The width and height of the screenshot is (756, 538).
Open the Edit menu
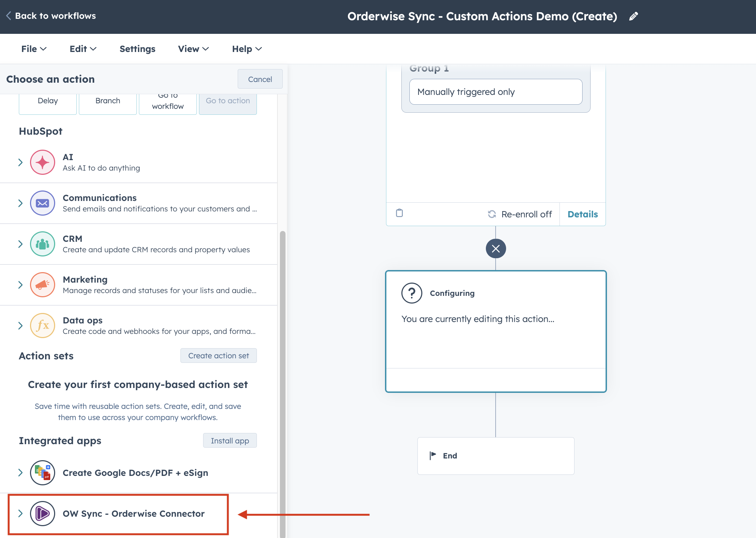[x=83, y=49]
